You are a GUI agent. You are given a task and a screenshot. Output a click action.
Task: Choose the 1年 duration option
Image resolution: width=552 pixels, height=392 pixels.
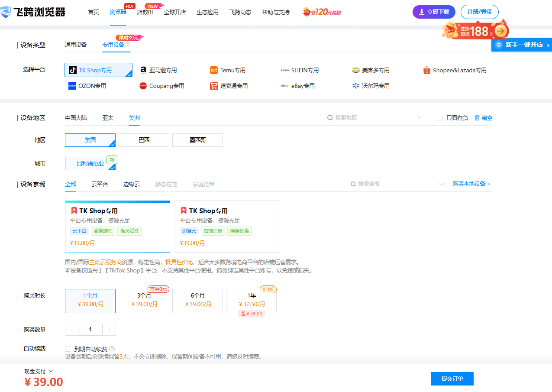[x=251, y=301]
